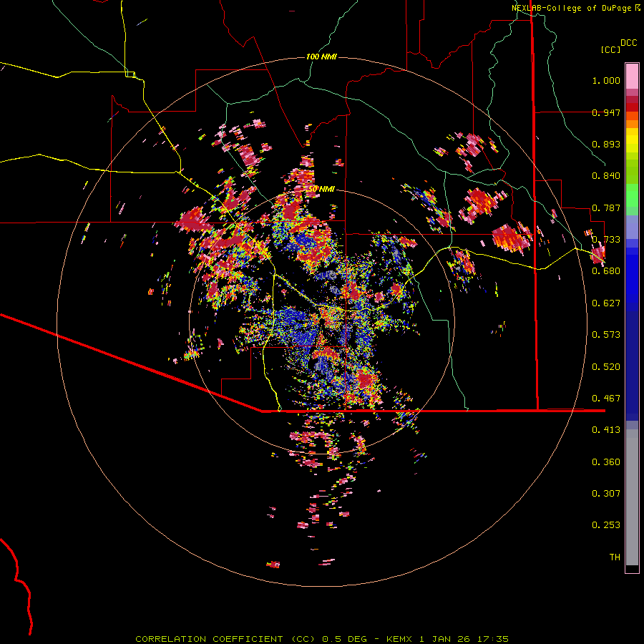
Task: Select the DCC product label
Action: 629,43
